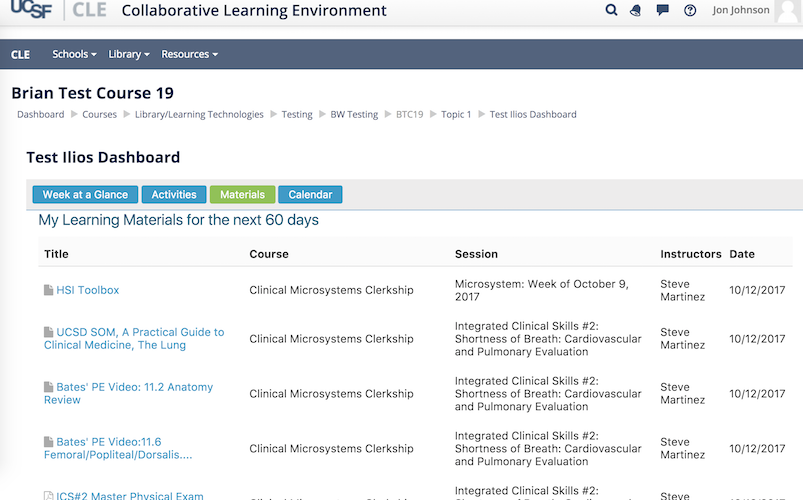Image resolution: width=803 pixels, height=500 pixels.
Task: Expand the Library dropdown menu
Action: 128,54
